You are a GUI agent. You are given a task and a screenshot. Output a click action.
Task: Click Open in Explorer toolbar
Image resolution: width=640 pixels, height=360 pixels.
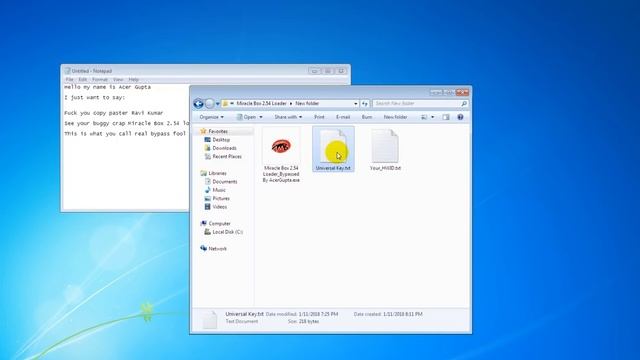click(x=247, y=117)
